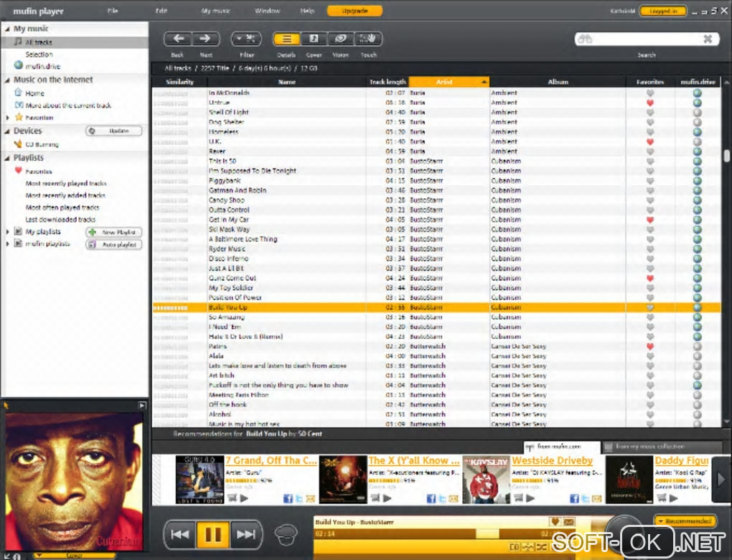
Task: Open the File menu
Action: point(113,11)
